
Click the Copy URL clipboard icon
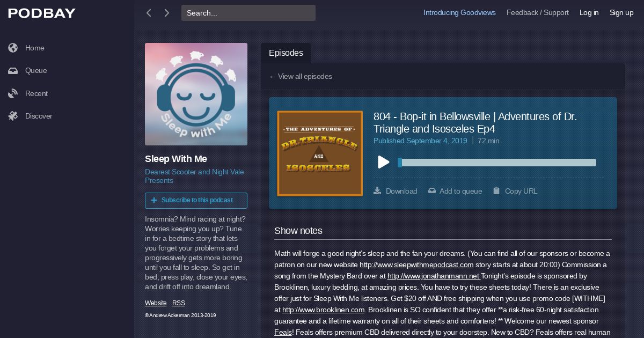(496, 190)
